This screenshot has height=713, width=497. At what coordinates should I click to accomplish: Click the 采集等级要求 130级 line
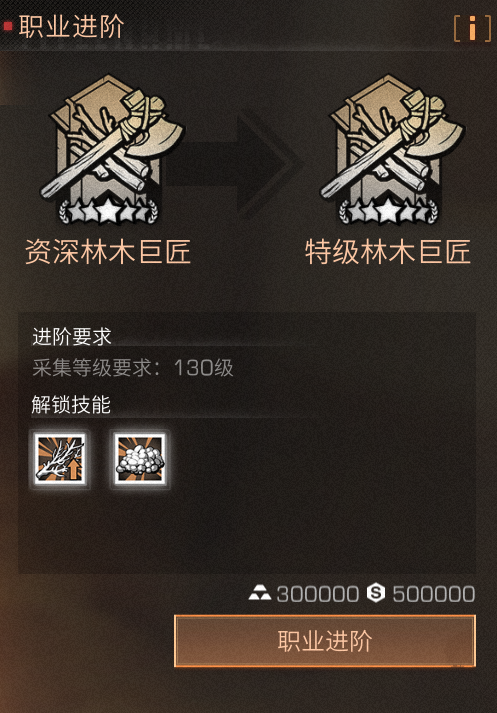133,368
